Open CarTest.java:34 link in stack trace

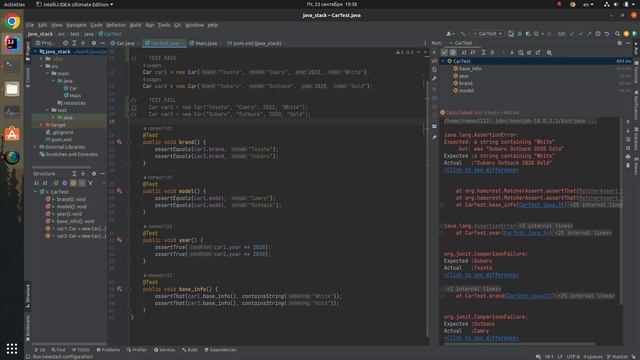point(527,233)
